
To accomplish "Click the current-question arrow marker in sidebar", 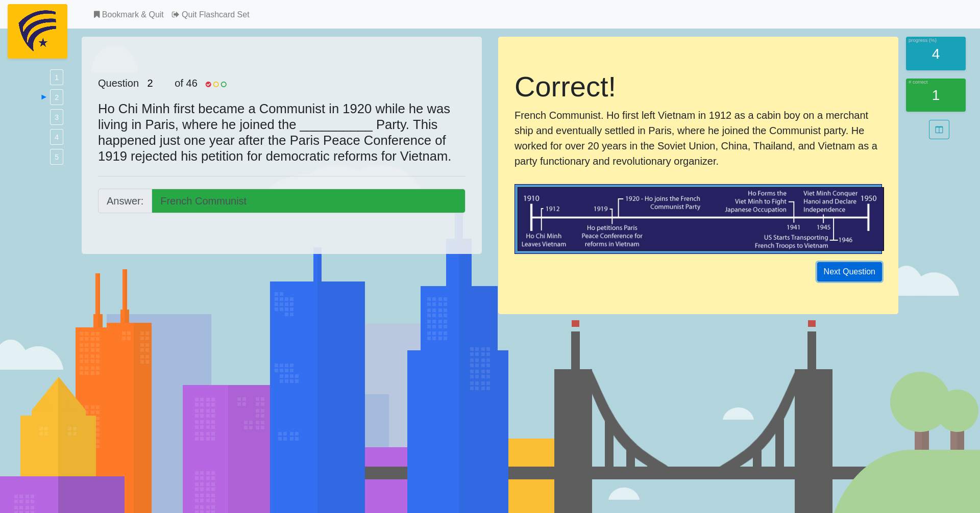I will pyautogui.click(x=44, y=97).
